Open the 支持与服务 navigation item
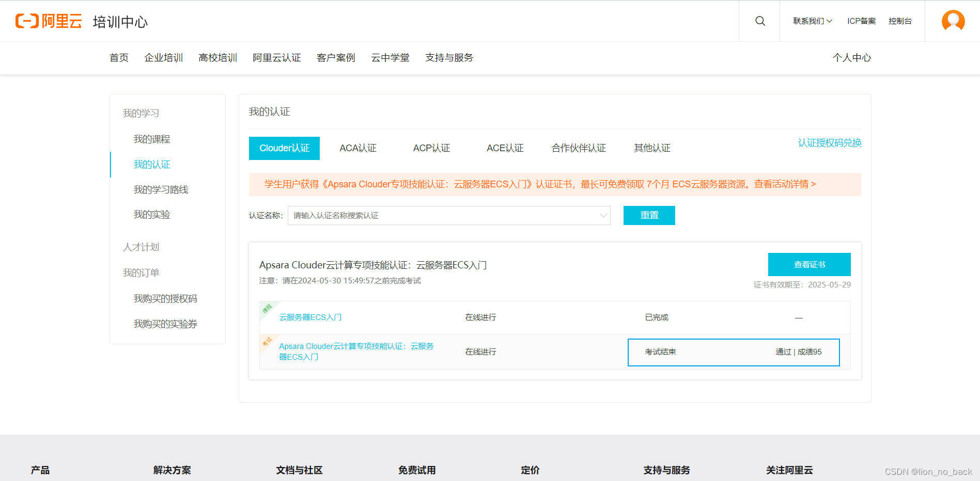The image size is (980, 481). click(449, 58)
